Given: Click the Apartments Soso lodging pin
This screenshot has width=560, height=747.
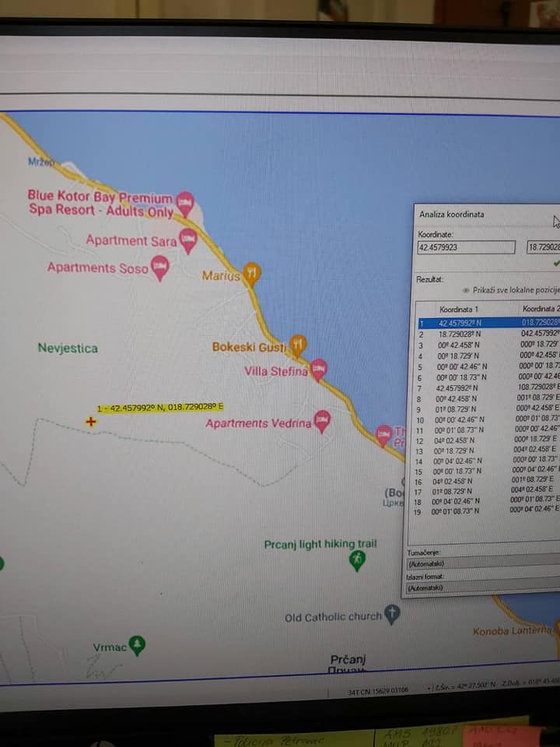Looking at the screenshot, I should click(159, 267).
